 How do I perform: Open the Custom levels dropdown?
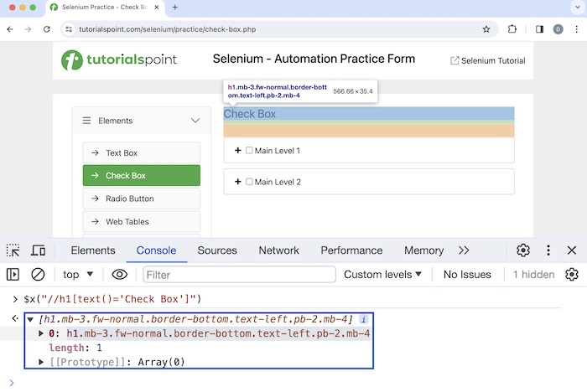coord(382,274)
